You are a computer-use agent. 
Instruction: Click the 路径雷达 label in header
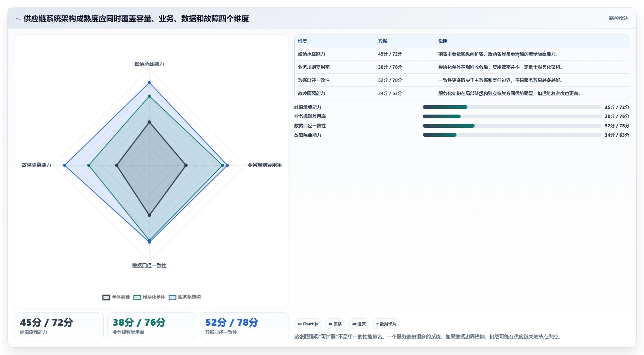(618, 18)
